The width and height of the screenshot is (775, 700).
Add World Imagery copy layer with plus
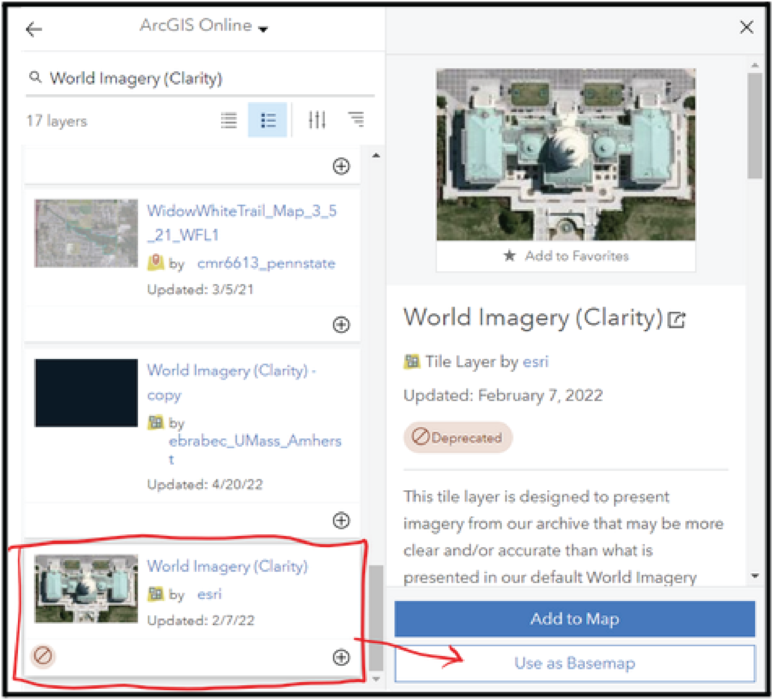coord(341,520)
